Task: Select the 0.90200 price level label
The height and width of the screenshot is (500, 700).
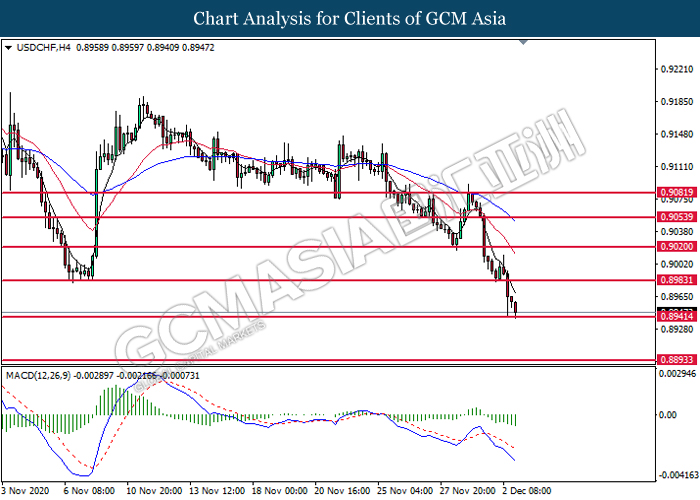Action: tap(677, 246)
